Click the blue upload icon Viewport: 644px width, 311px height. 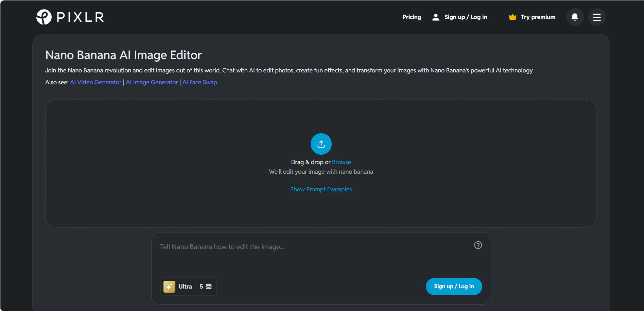point(321,144)
